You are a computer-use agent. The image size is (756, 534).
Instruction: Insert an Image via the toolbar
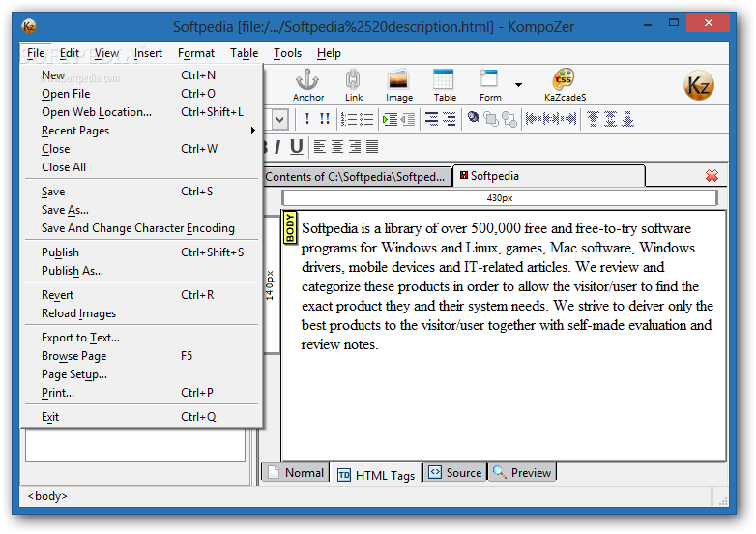(x=398, y=84)
